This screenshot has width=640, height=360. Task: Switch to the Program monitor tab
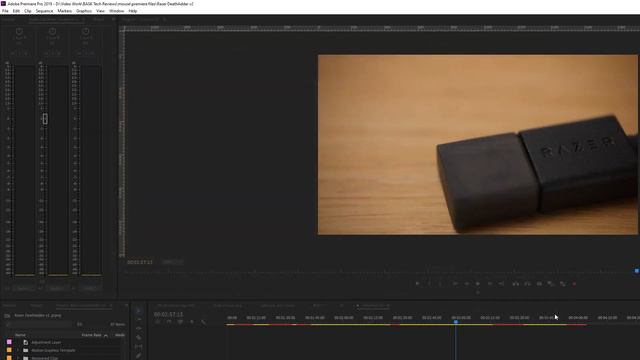(140, 19)
